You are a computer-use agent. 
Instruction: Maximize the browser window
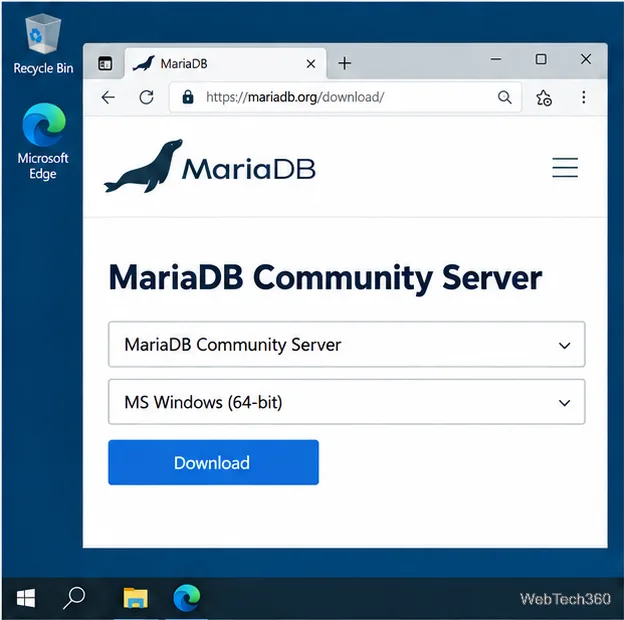(541, 59)
